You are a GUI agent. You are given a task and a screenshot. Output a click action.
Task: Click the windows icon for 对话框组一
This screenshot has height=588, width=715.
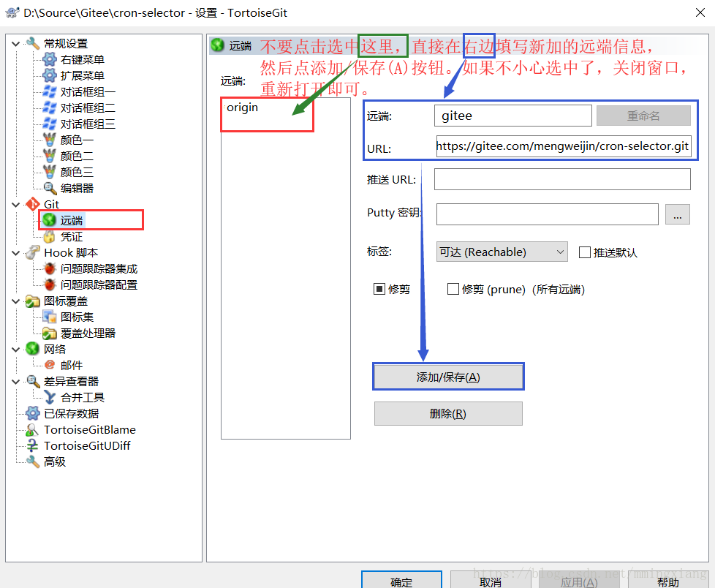[x=49, y=91]
